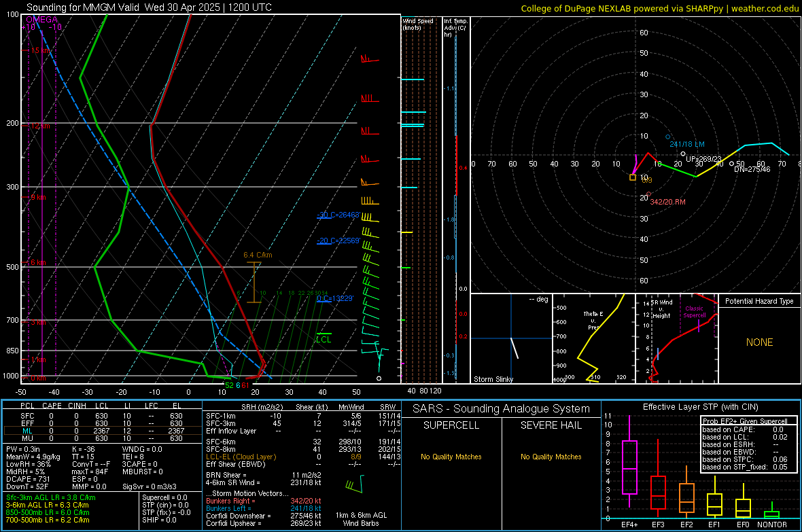Click the 850-500mb LR = 6.0 C/km line
The image size is (802, 532).
point(48,512)
